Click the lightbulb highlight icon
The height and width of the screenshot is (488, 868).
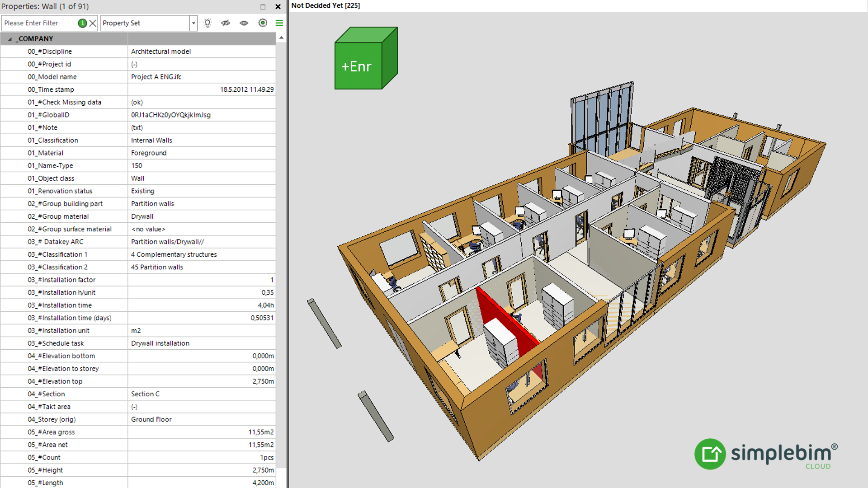pos(208,23)
